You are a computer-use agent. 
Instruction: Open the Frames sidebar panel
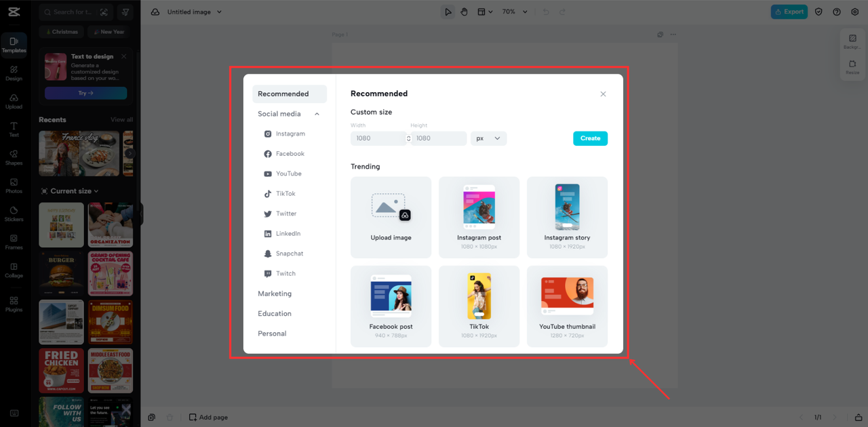point(14,243)
